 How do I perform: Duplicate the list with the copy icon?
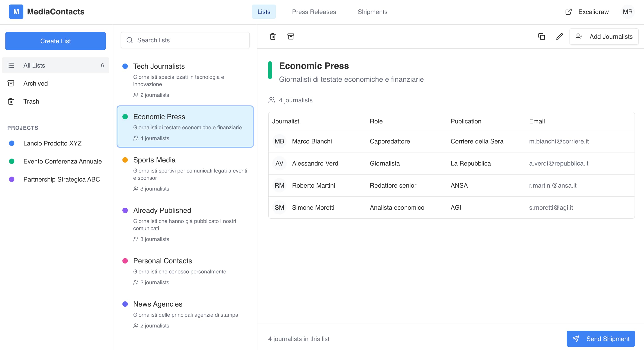(541, 36)
